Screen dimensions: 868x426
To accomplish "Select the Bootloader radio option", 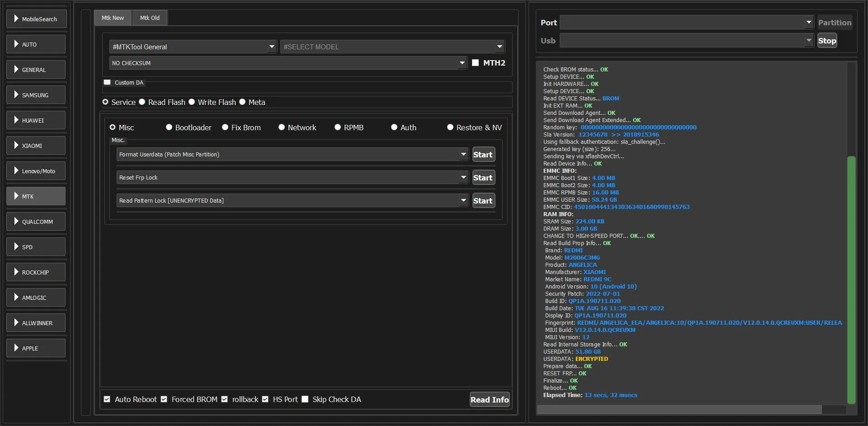I will pyautogui.click(x=169, y=128).
